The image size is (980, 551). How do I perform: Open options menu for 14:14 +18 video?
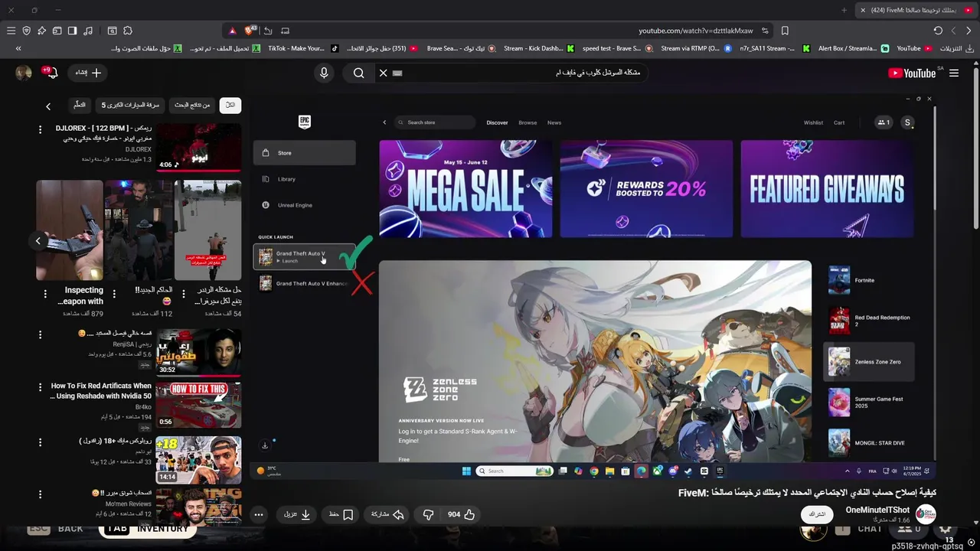coord(40,442)
